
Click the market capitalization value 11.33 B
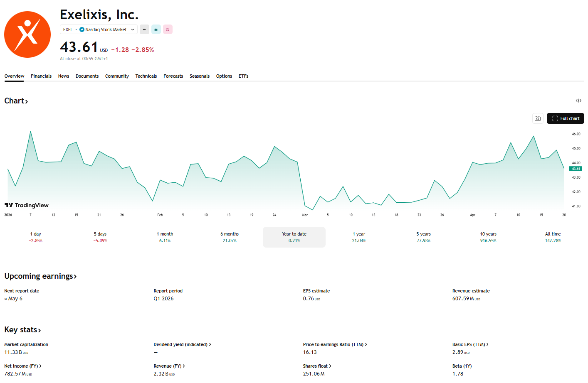(16, 352)
